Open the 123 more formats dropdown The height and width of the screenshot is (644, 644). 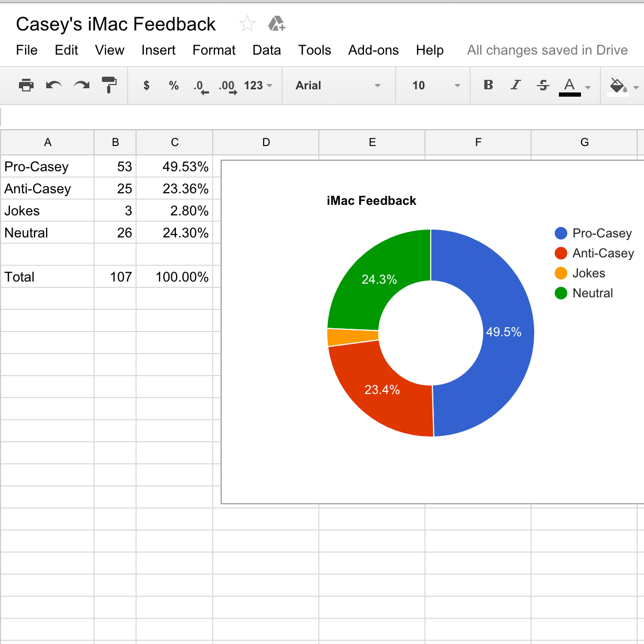click(x=258, y=85)
